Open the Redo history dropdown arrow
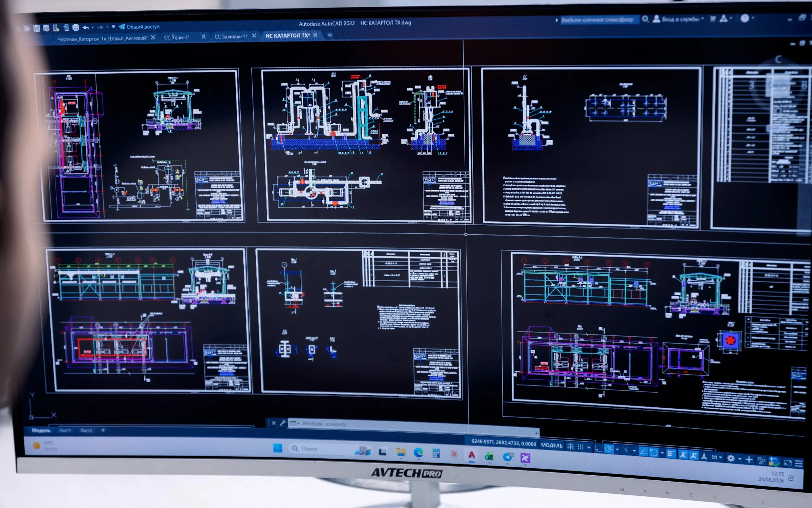Image resolution: width=812 pixels, height=508 pixels. pos(108,27)
